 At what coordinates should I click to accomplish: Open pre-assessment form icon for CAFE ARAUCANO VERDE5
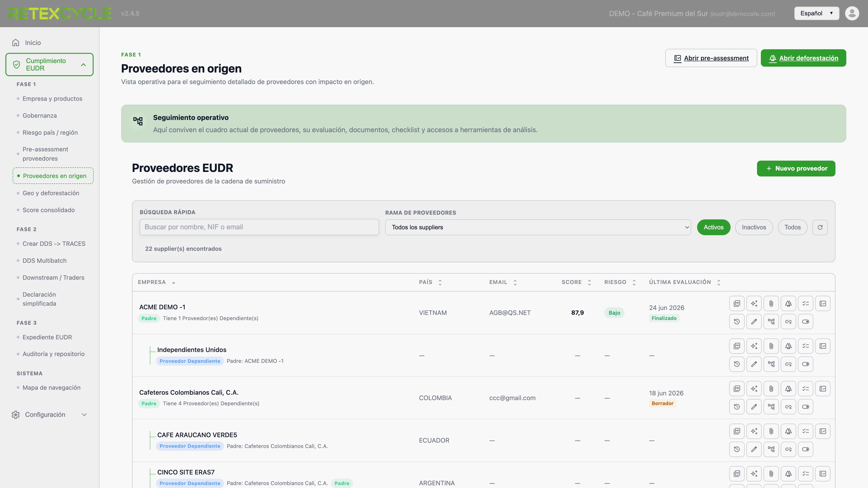tap(823, 431)
